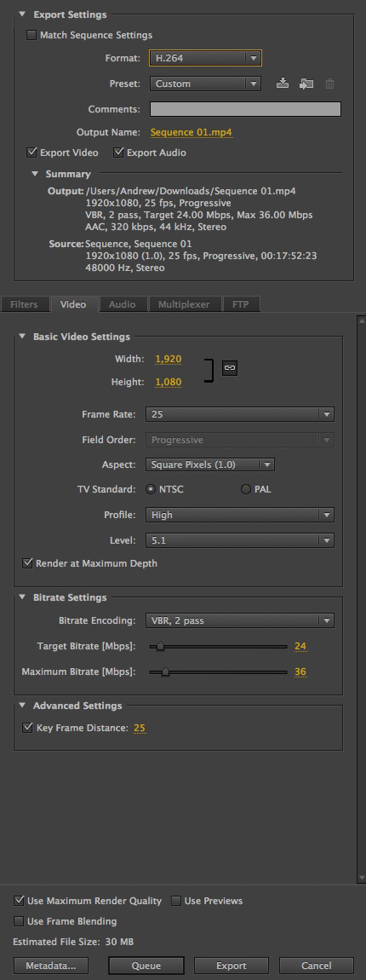The height and width of the screenshot is (980, 366).
Task: Collapse the Basic Video Settings section
Action: click(22, 337)
